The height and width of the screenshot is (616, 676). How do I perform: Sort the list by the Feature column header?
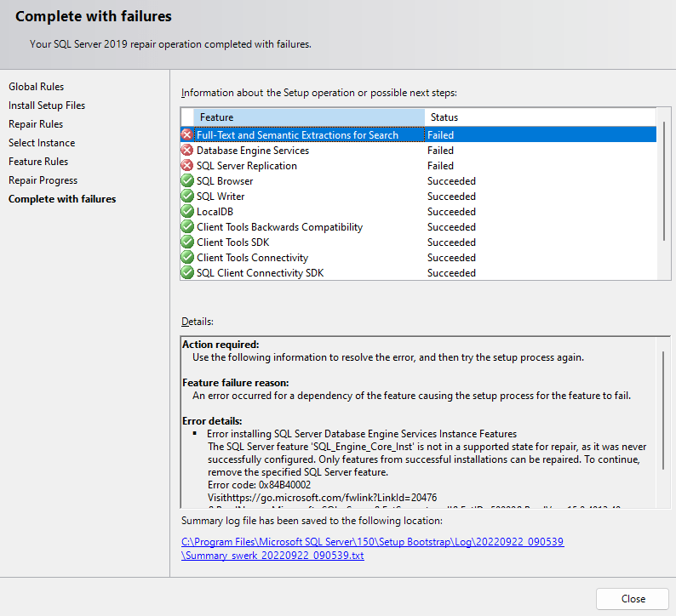309,117
